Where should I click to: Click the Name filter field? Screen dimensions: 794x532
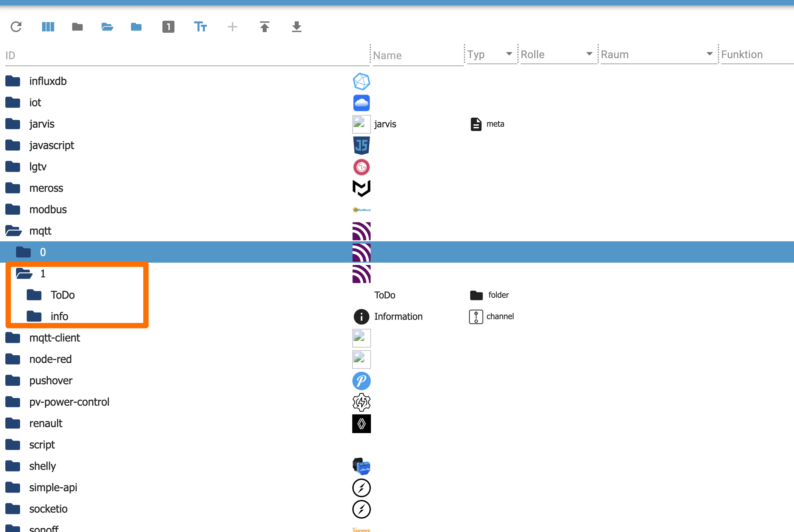pos(417,55)
